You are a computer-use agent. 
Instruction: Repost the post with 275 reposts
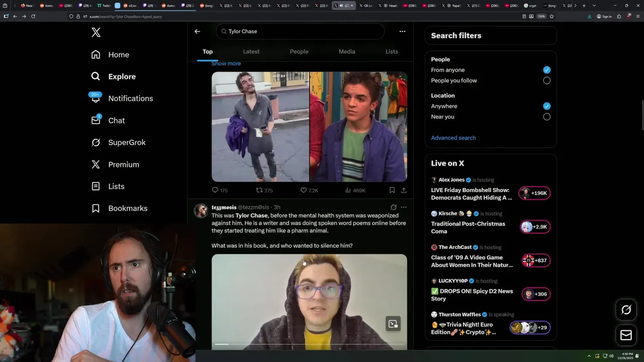(x=264, y=190)
